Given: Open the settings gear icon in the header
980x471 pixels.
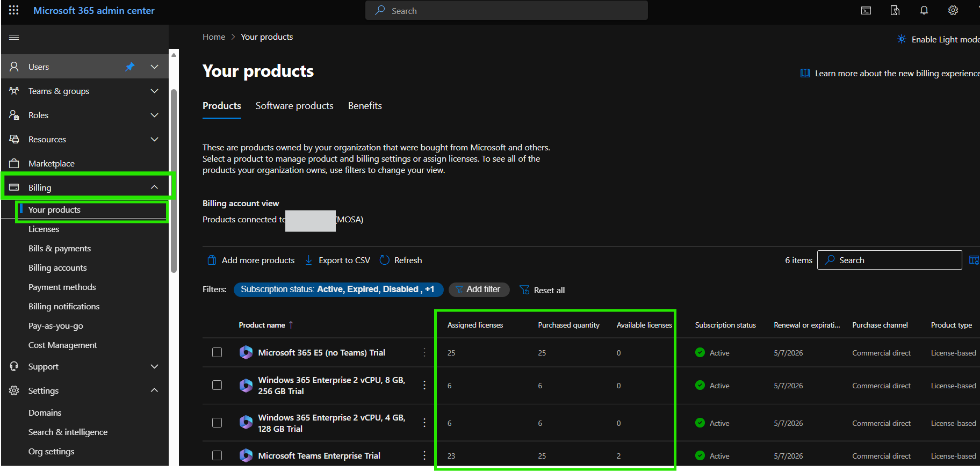Looking at the screenshot, I should point(953,10).
